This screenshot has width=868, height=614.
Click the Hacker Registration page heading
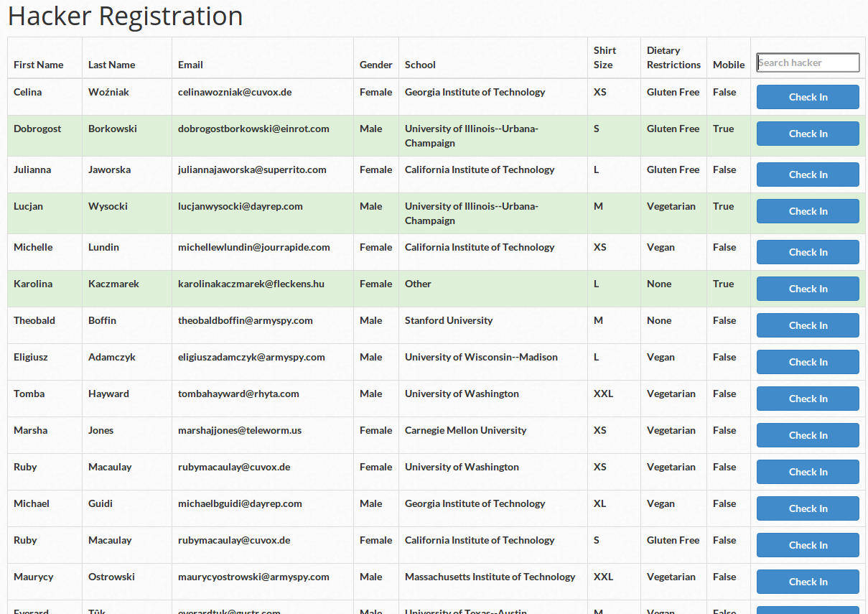click(x=126, y=16)
